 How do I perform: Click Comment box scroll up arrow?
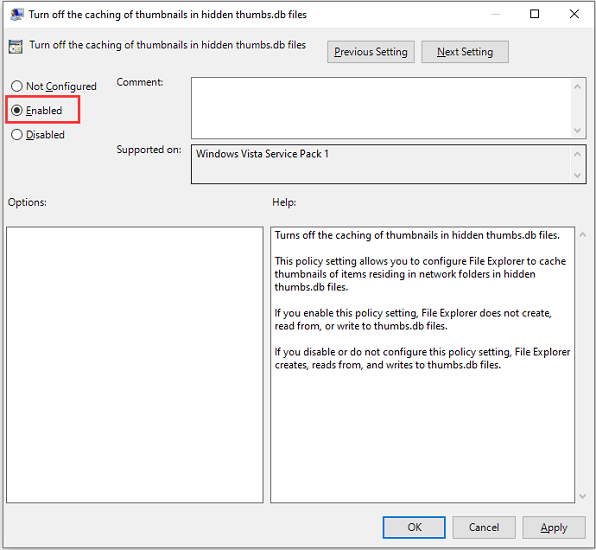(577, 87)
